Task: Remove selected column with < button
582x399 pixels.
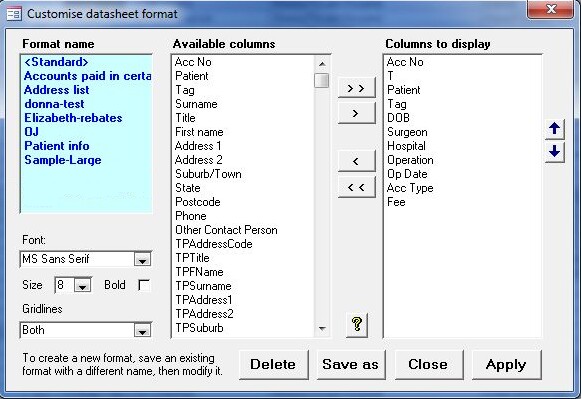Action: 356,161
